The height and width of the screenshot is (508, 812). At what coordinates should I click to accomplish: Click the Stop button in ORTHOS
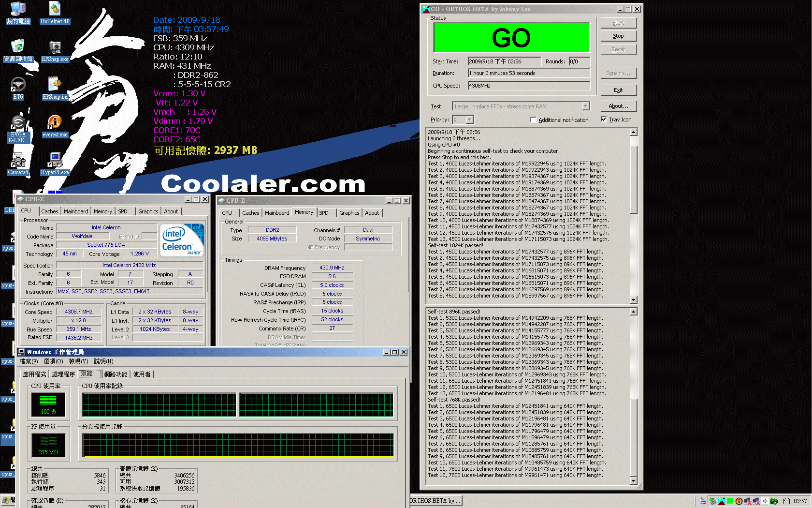[618, 36]
